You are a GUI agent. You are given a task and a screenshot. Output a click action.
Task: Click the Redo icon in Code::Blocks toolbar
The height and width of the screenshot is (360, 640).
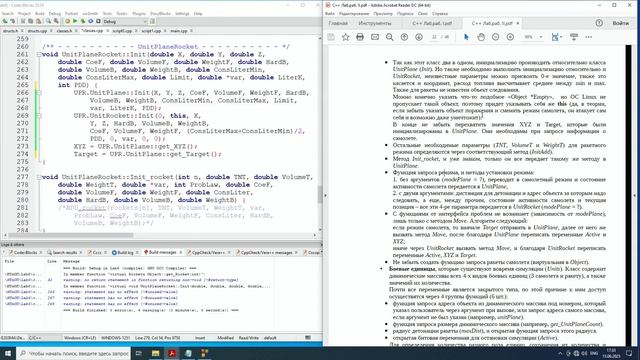coord(12,21)
